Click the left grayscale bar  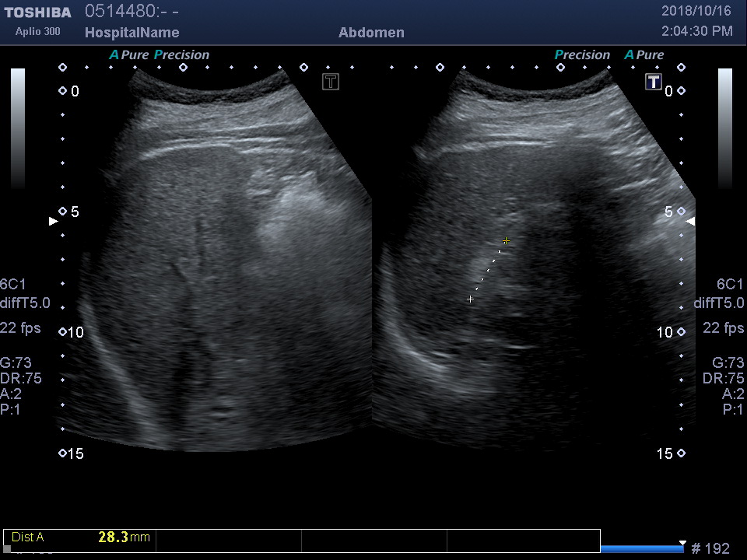tap(18, 128)
